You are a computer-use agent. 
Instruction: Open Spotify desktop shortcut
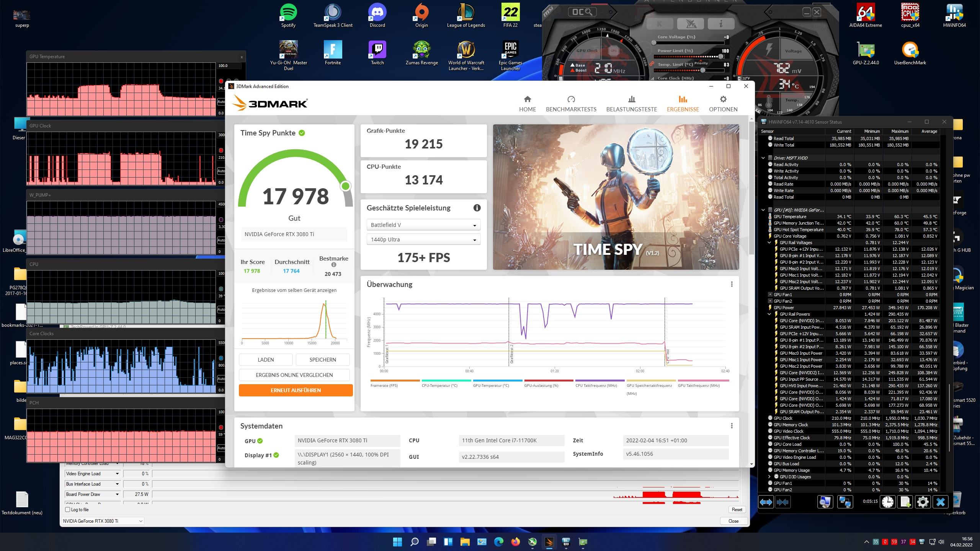288,16
